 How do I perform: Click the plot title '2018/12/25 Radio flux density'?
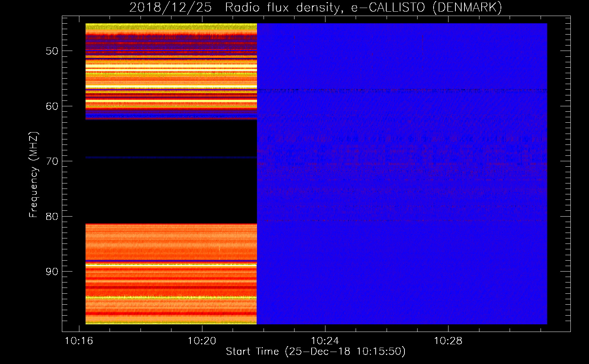(x=316, y=8)
